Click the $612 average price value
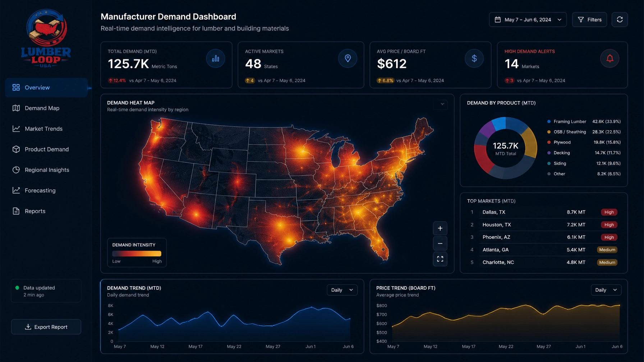Screen dimensions: 644x362 tap(392, 64)
